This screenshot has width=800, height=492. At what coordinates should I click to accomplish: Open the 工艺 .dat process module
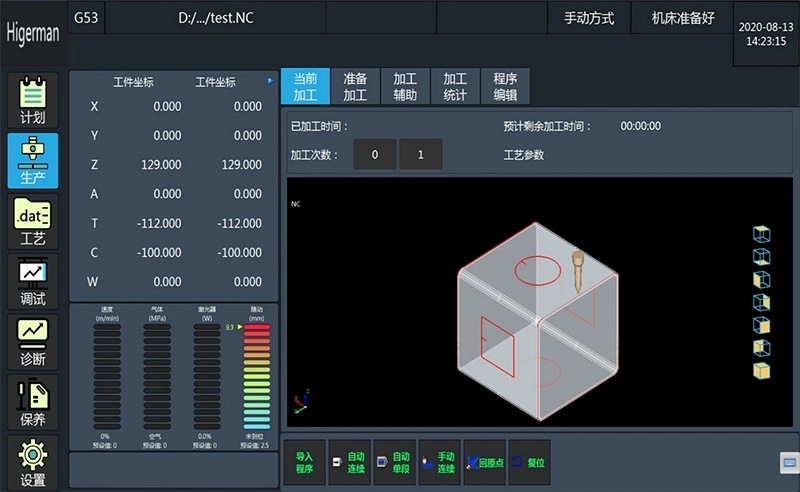pyautogui.click(x=33, y=221)
